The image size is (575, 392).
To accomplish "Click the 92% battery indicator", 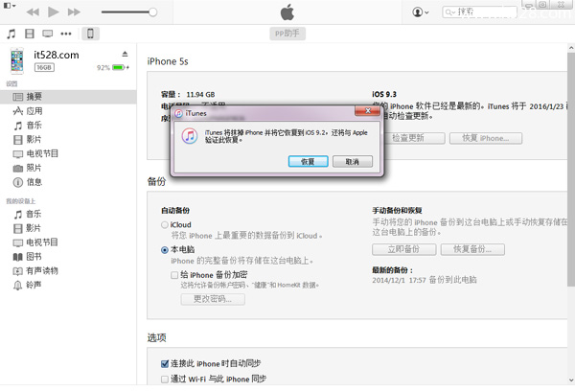I will click(x=112, y=67).
